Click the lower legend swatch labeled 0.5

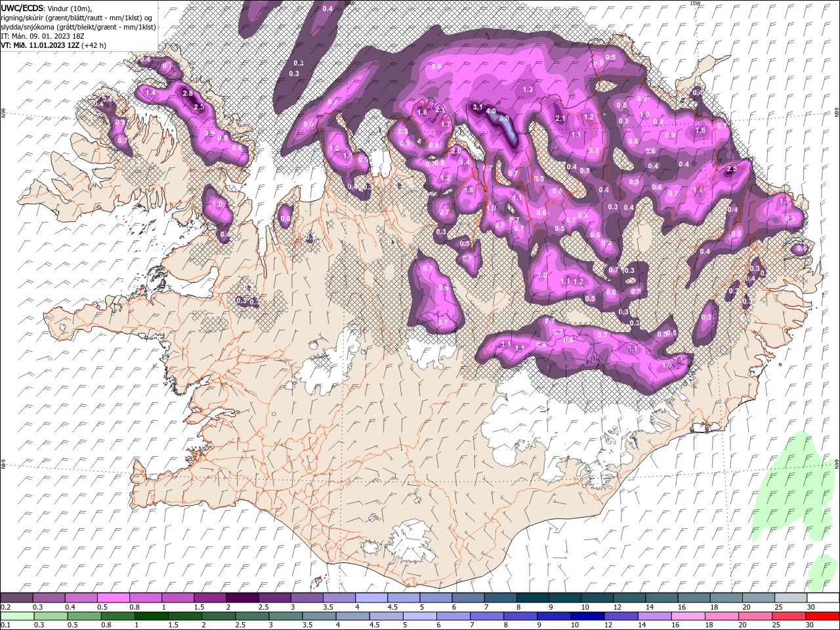point(85,616)
